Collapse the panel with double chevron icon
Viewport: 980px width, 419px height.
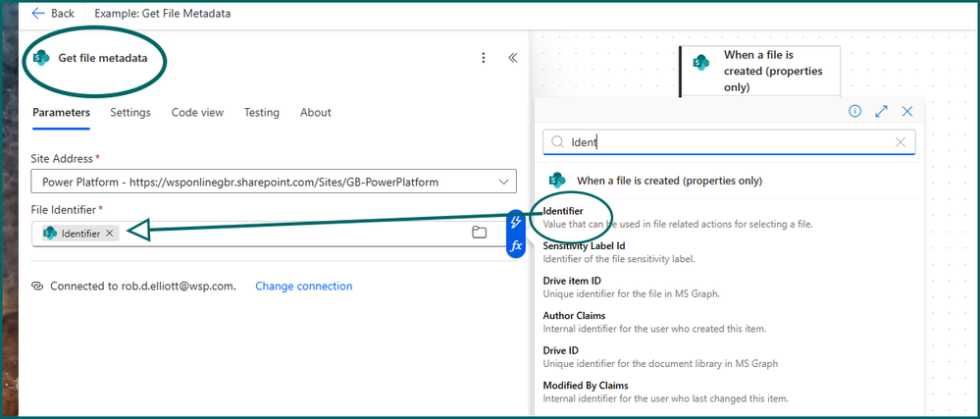pos(512,58)
